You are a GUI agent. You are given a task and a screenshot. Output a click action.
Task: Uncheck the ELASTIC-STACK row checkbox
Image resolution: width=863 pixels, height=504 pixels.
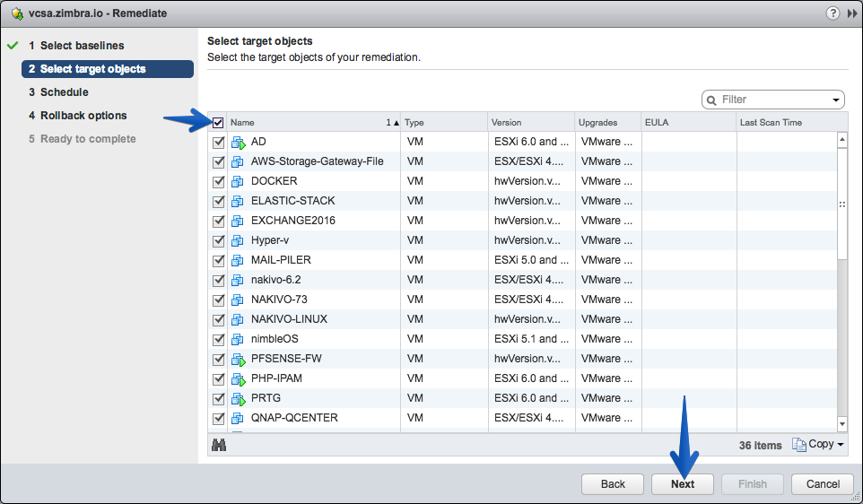click(219, 202)
